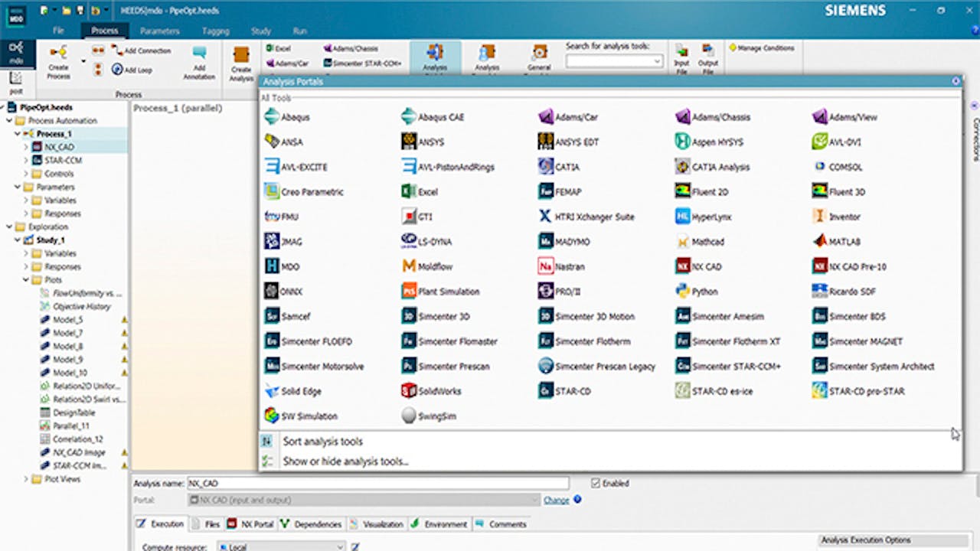Select STAR-CCM in process tree
Screen dimensions: 980x551
(x=63, y=160)
